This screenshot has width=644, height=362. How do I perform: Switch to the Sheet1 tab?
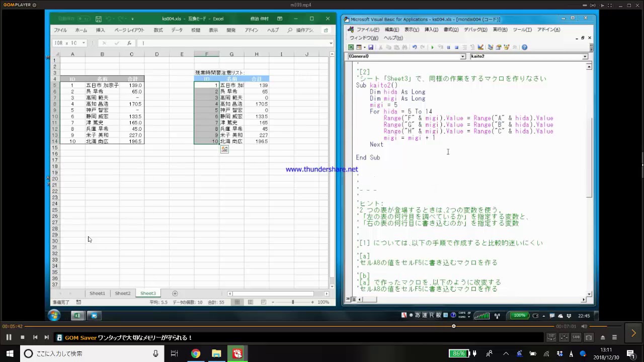(97, 293)
